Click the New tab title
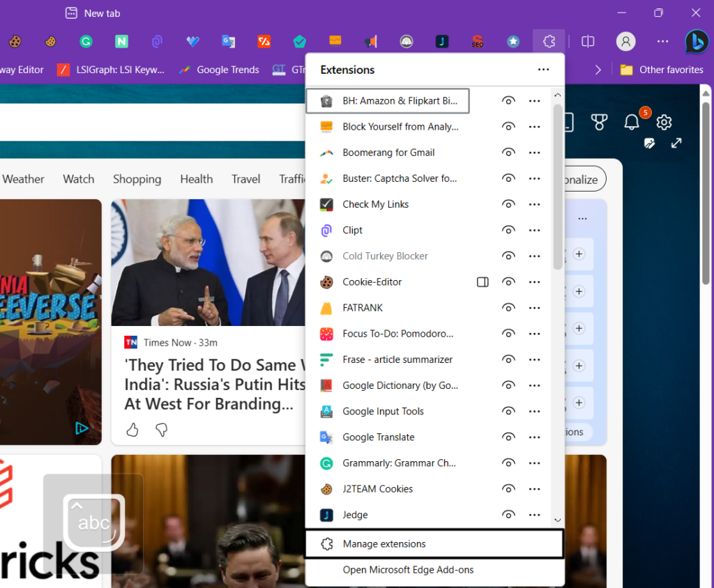Image resolution: width=714 pixels, height=588 pixels. click(x=102, y=13)
